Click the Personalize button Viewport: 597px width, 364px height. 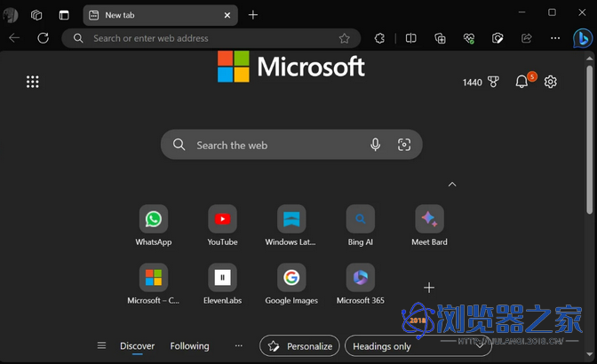pos(299,345)
